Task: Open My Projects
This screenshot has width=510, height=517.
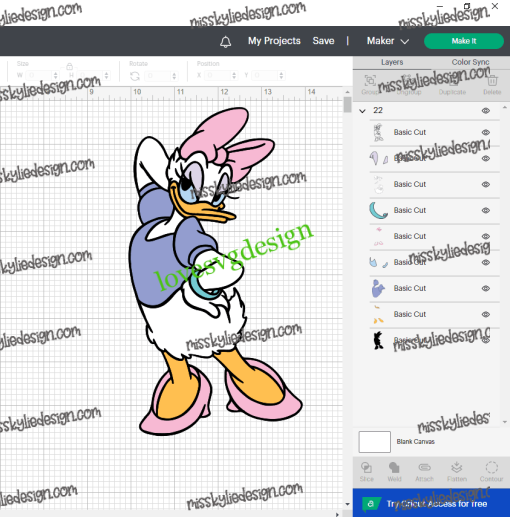Action: tap(274, 41)
